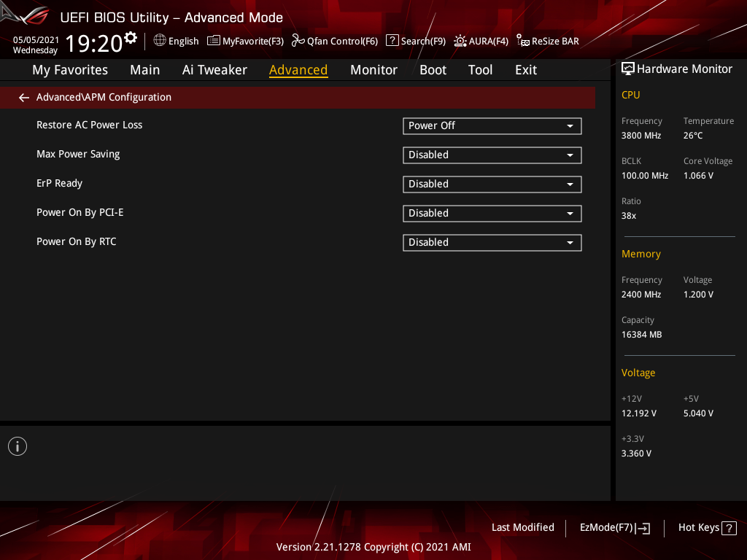
Task: Click Capacity value 16384 MB
Action: 641,335
